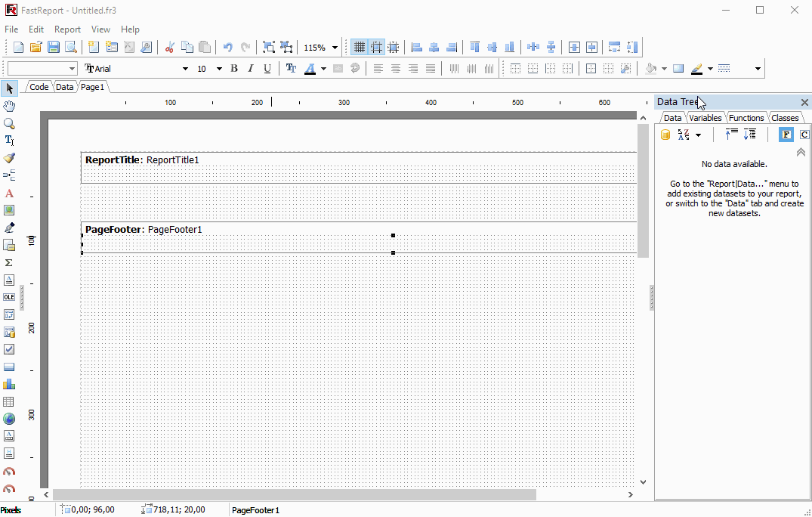
Task: Expand the Arial font name dropdown
Action: tap(185, 68)
